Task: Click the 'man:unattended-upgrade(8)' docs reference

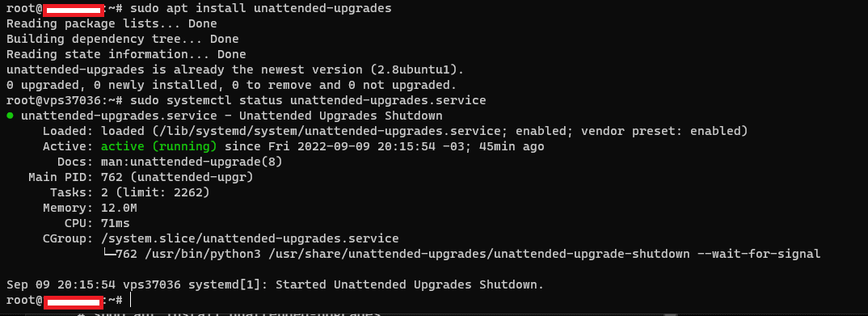Action: pyautogui.click(x=192, y=162)
